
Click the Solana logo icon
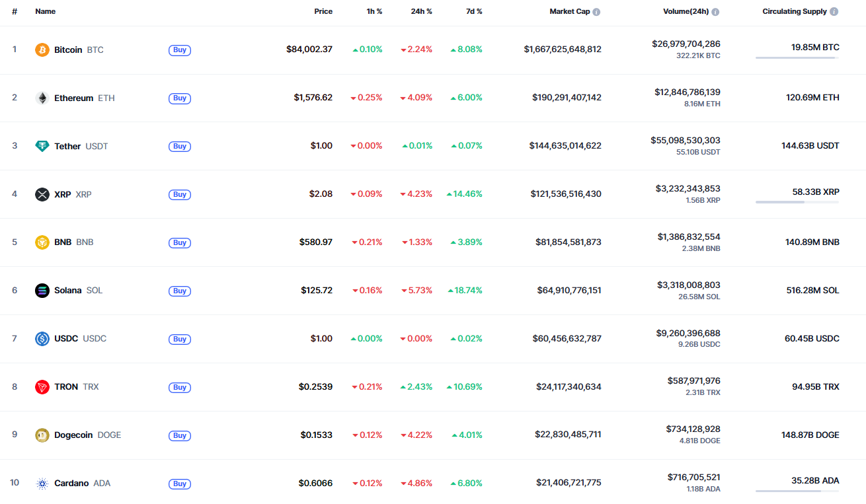[x=42, y=291]
